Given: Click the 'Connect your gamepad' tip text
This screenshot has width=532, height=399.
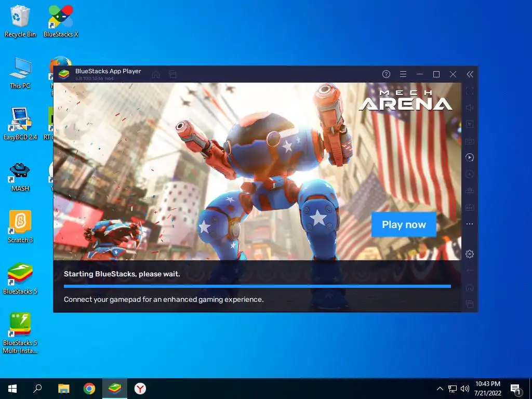Looking at the screenshot, I should [x=164, y=299].
